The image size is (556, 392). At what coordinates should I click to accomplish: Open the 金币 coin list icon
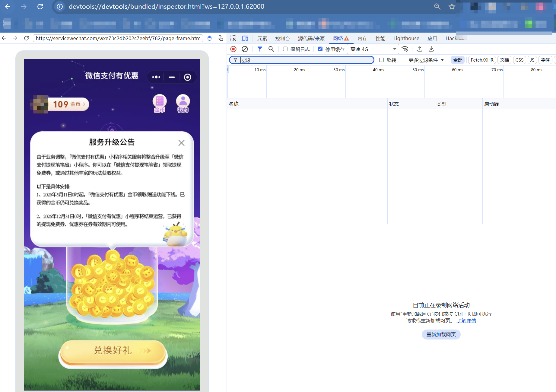coord(160,104)
